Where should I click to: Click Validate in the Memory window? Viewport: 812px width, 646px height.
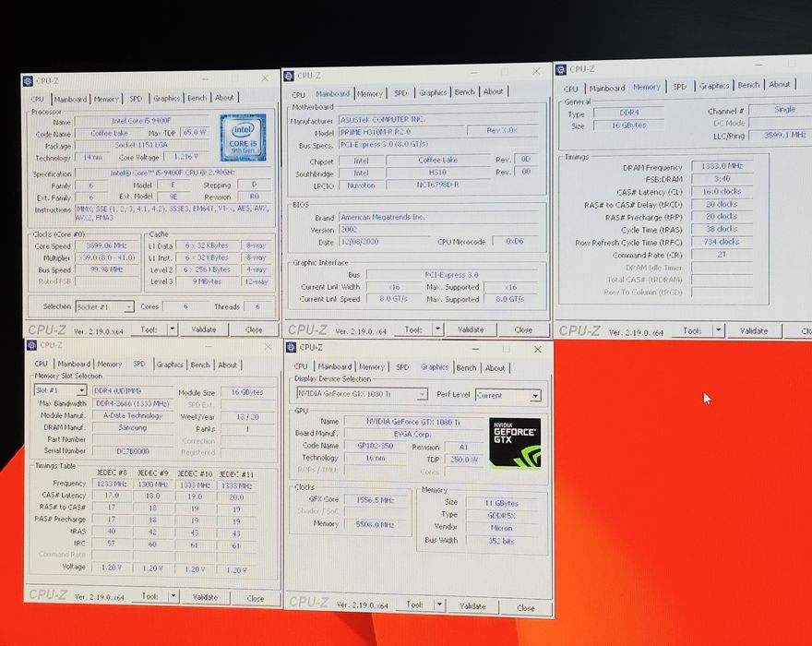pos(754,330)
